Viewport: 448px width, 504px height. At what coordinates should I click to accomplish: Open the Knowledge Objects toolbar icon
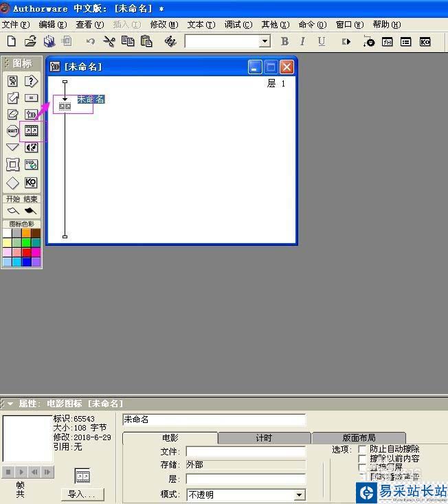425,42
